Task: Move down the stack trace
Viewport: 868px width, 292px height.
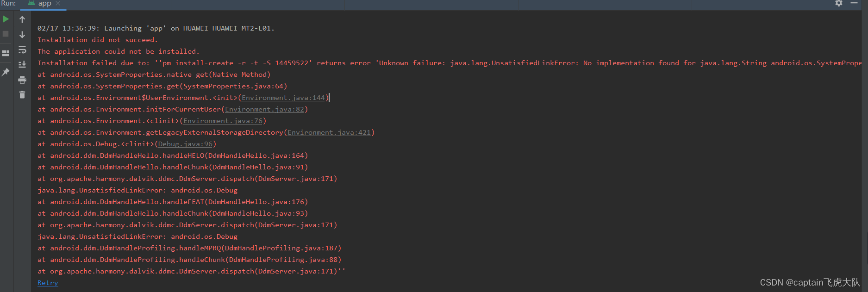Action: click(x=22, y=35)
